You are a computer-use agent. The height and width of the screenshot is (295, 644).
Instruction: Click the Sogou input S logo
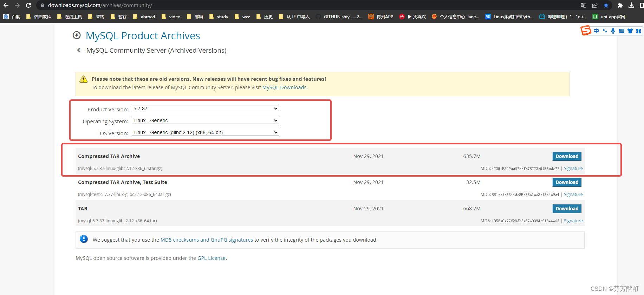(586, 31)
